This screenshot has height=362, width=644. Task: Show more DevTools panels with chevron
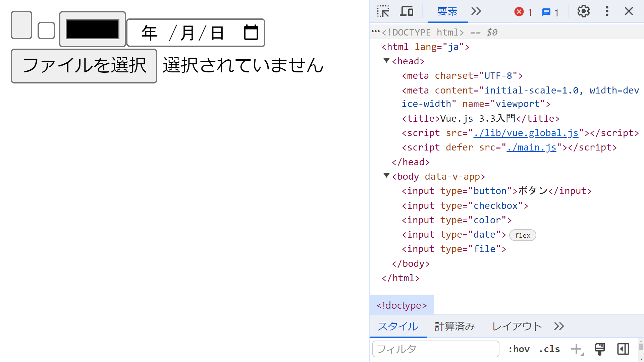click(x=476, y=11)
